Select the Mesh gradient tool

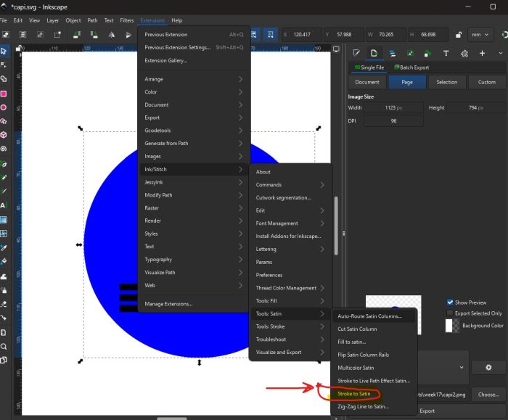pyautogui.click(x=4, y=234)
